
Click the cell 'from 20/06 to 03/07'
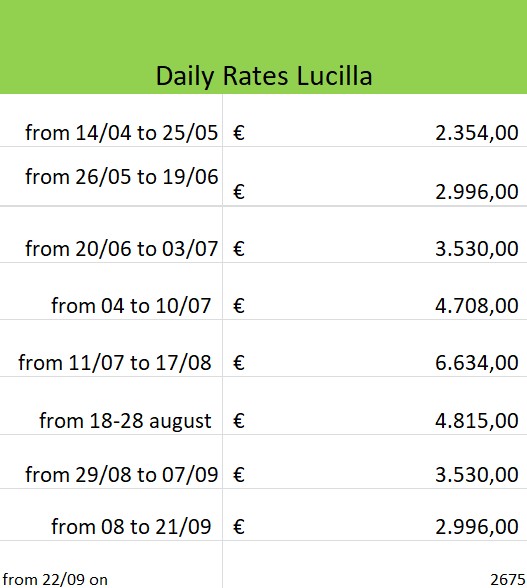tap(111, 234)
